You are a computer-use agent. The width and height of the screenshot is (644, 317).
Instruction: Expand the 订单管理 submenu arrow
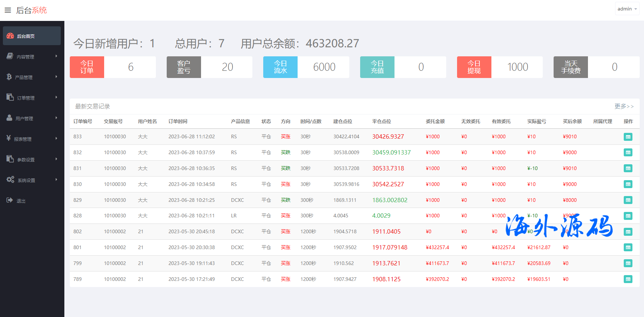[x=56, y=97]
